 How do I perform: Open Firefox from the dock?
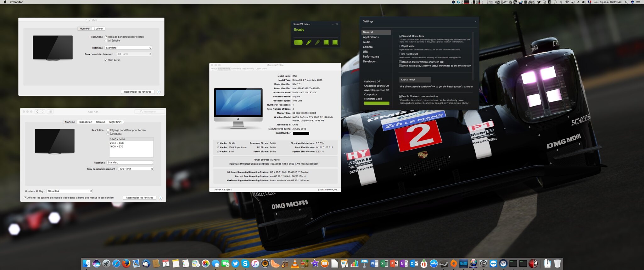(126, 263)
